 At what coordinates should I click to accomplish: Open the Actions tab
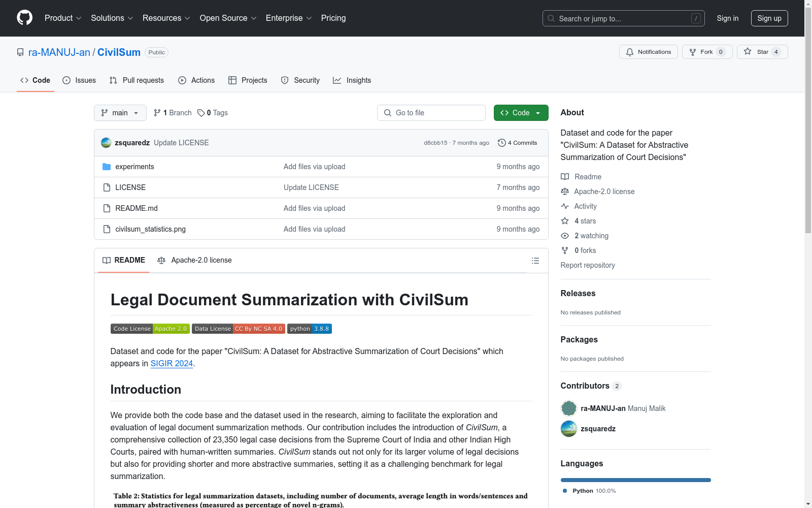pos(196,80)
